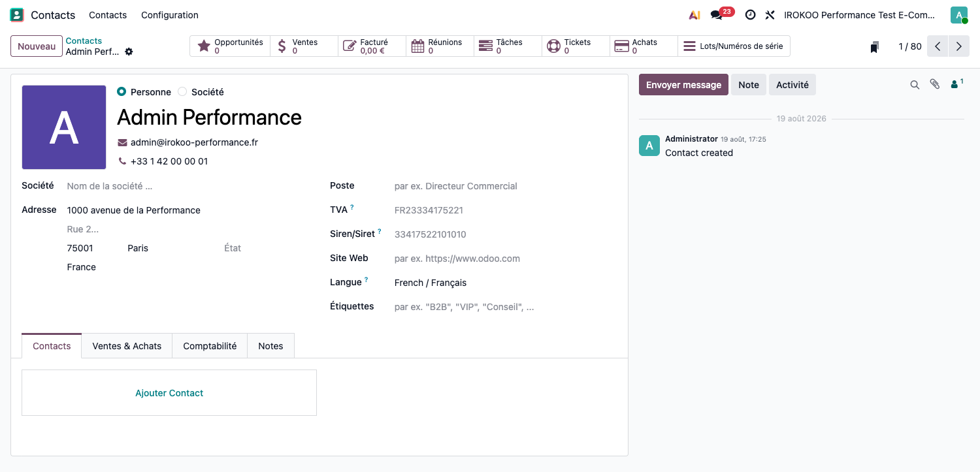The width and height of the screenshot is (980, 472).
Task: Edit the Admin Performance name field
Action: pos(366,118)
